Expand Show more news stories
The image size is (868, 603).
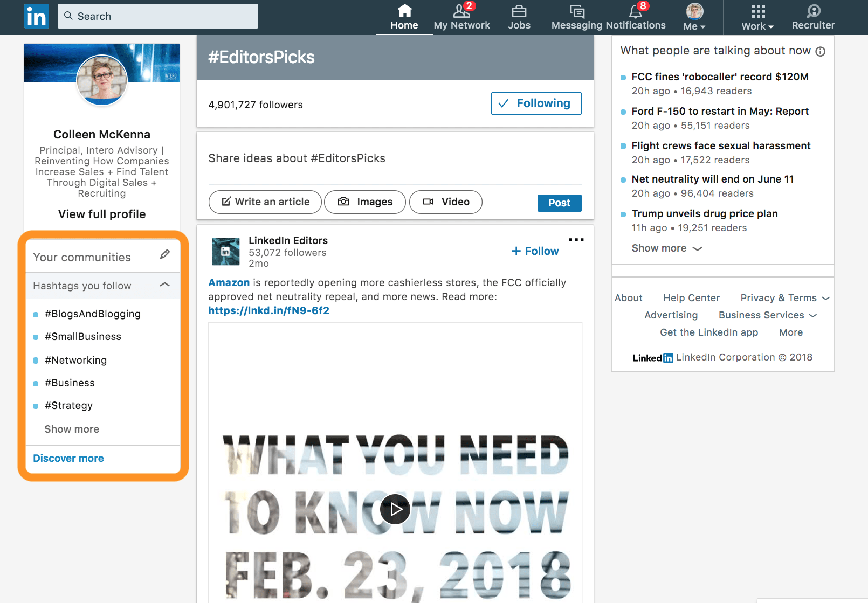pyautogui.click(x=666, y=248)
